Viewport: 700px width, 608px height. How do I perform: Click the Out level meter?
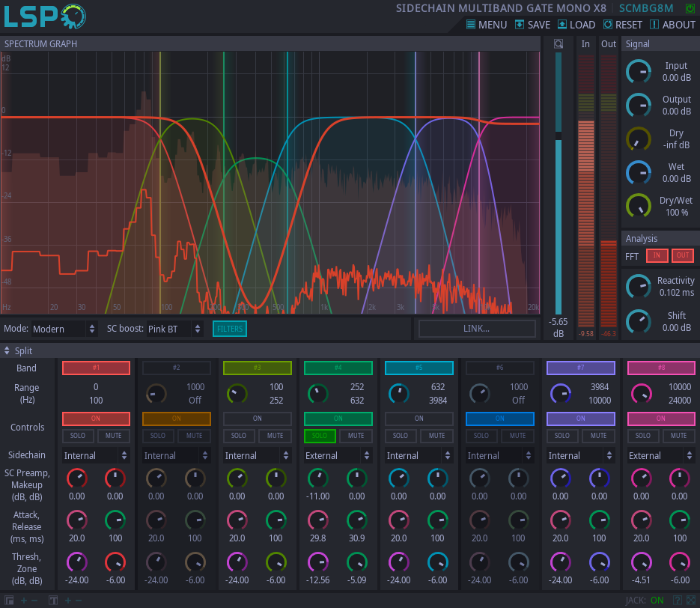coord(608,191)
